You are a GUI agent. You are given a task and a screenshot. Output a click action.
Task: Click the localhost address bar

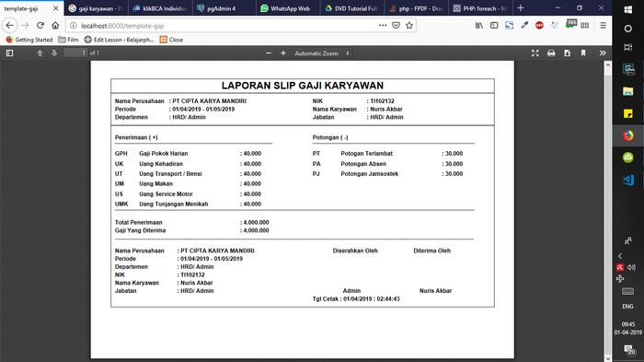pos(226,26)
